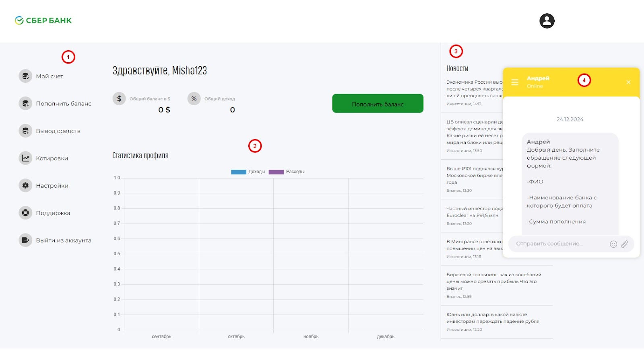This screenshot has height=359, width=644.
Task: Open Поддержка menu item
Action: 53,213
